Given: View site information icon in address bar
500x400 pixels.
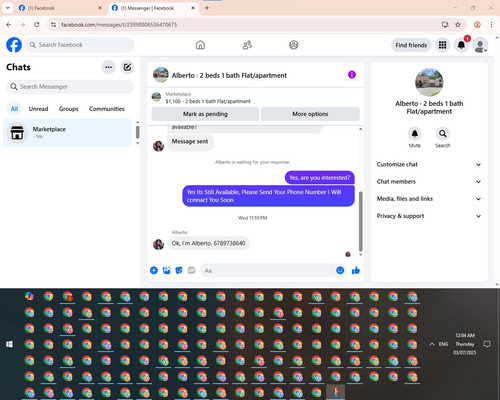Looking at the screenshot, I should coord(54,25).
